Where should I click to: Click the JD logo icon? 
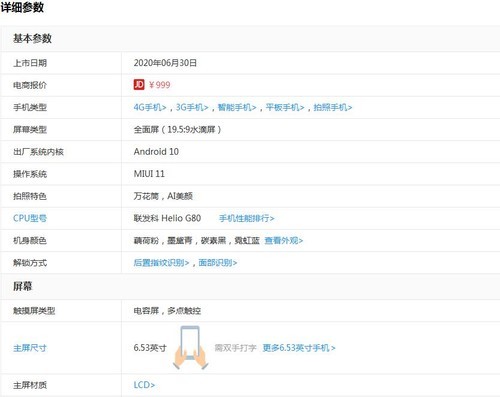tap(139, 85)
